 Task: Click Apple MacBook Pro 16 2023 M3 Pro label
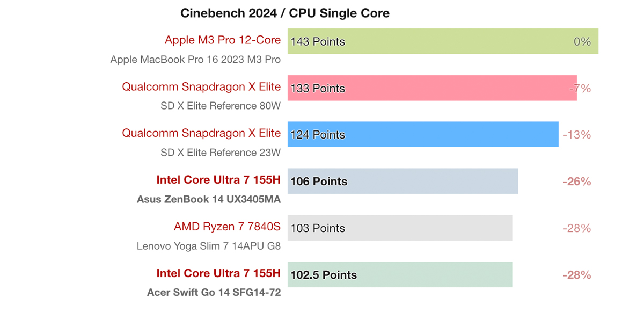[x=195, y=60]
